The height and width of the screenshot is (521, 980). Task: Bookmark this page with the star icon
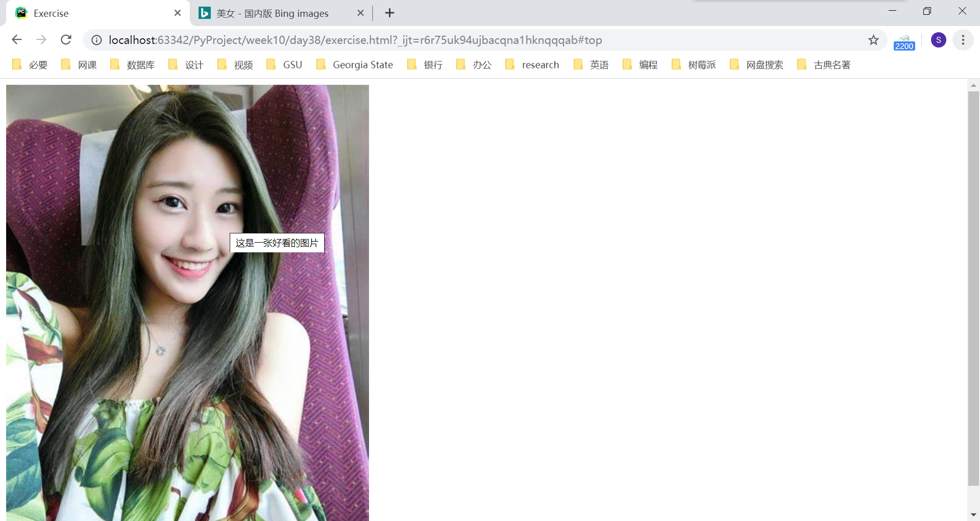873,40
